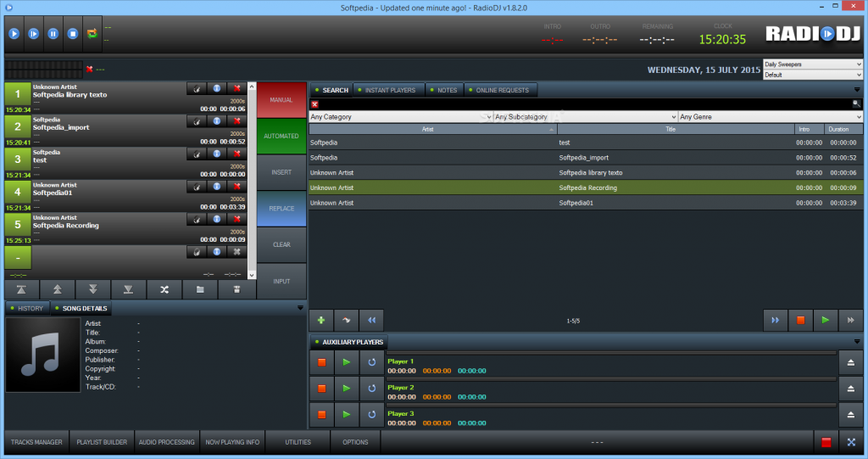Viewport: 868px width, 459px height.
Task: Expand the Search panel menu arrow
Action: point(857,90)
